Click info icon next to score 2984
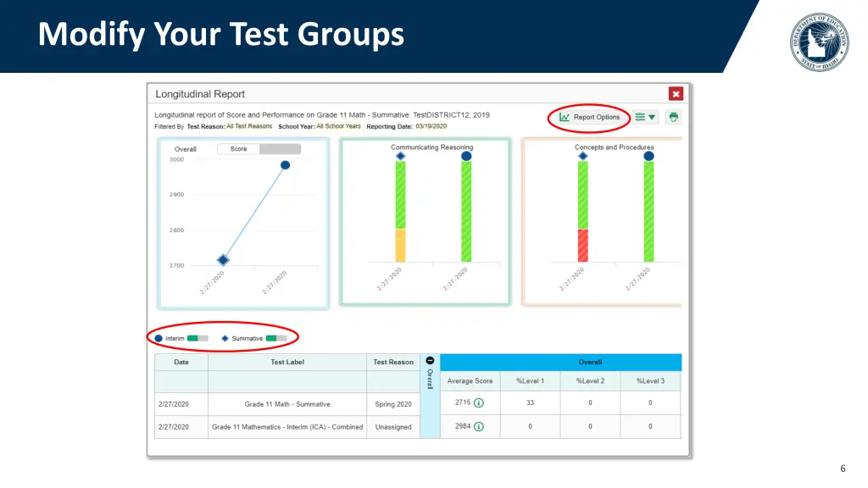Image resolution: width=868 pixels, height=488 pixels. pos(479,427)
